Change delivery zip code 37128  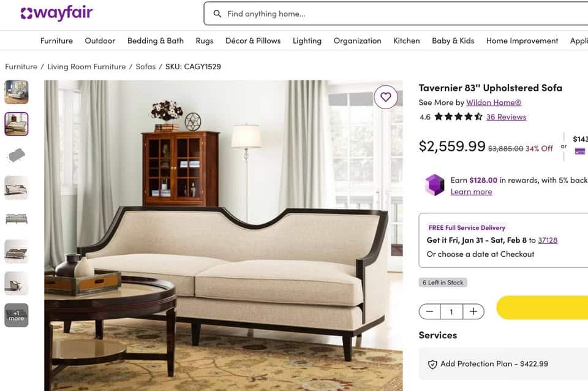(548, 240)
